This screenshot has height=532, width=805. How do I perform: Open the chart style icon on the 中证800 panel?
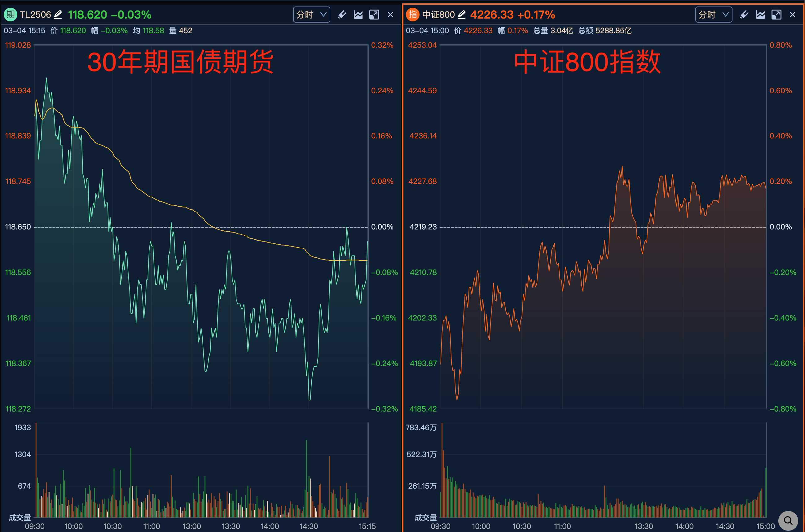tap(760, 15)
